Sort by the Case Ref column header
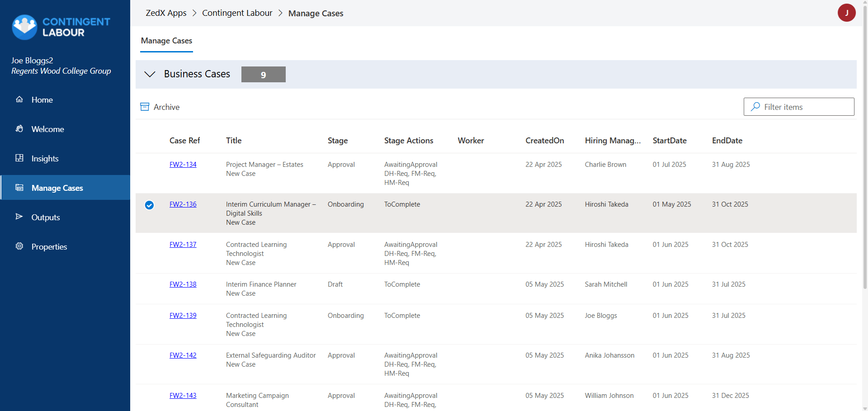Viewport: 868px width, 411px height. tap(184, 141)
